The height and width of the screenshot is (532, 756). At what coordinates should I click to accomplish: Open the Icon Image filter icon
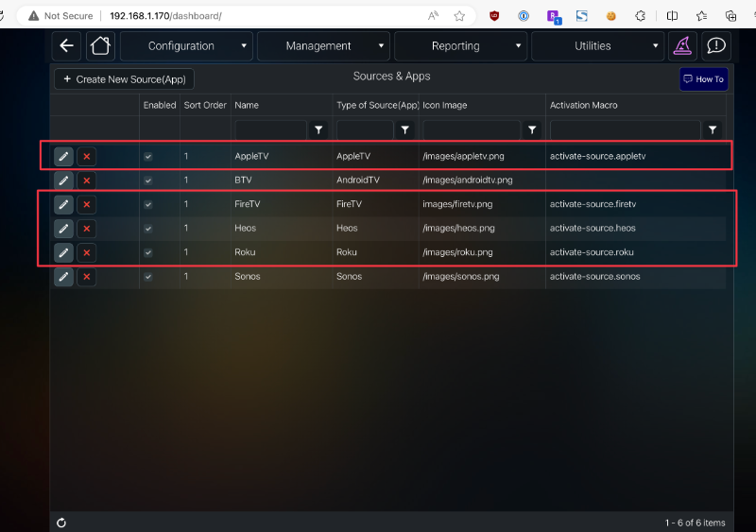point(532,129)
